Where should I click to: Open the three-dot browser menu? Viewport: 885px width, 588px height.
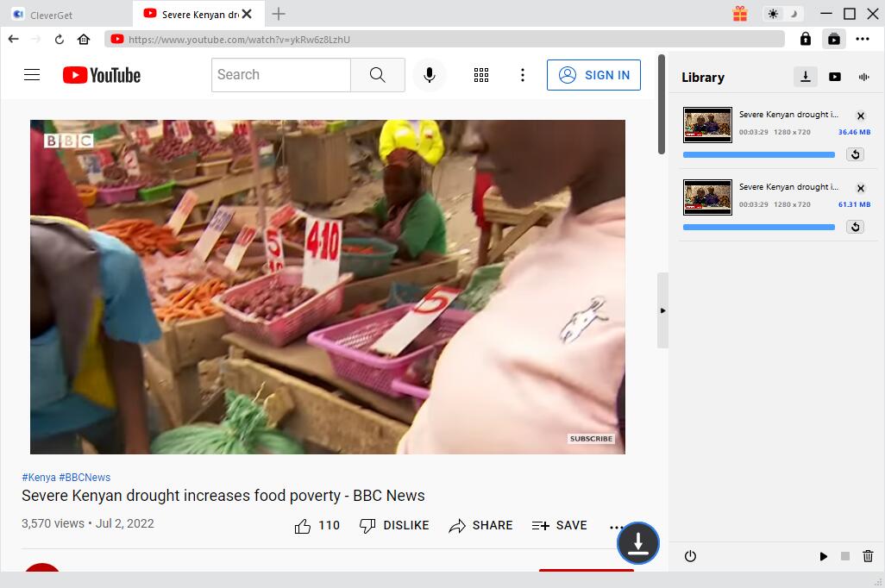[x=863, y=39]
